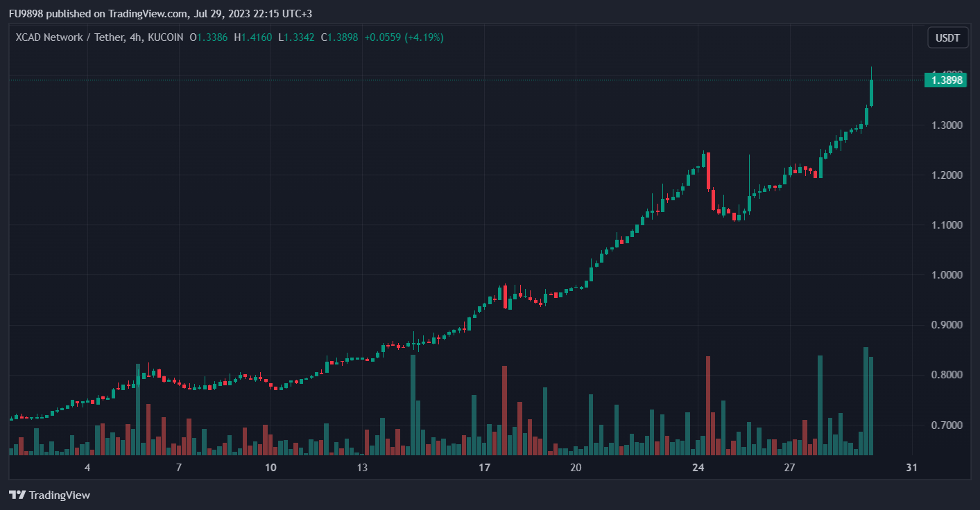Screen dimensions: 980x510
Task: Select the latest tall green candle near 1.39
Action: point(871,93)
